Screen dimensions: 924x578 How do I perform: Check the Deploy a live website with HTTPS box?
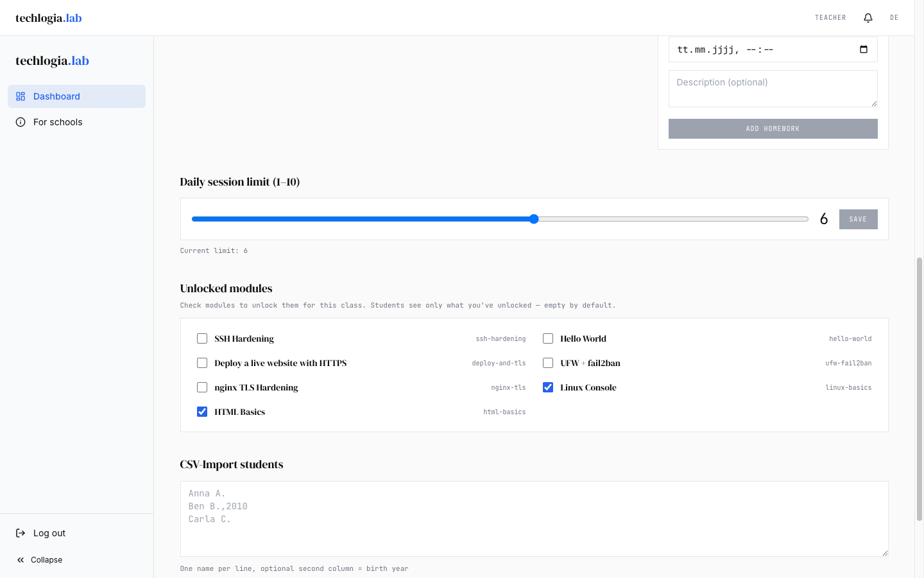(202, 363)
